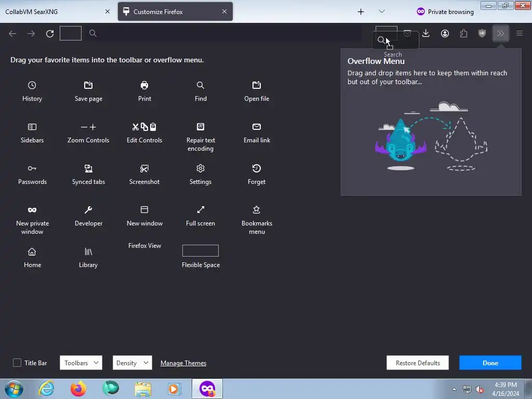
Task: Click the Firefox View item
Action: (144, 246)
